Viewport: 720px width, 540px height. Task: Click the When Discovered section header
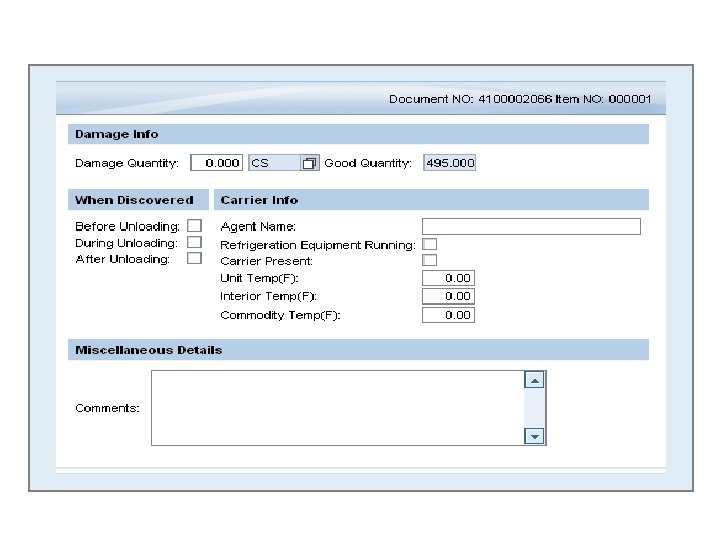tap(138, 200)
